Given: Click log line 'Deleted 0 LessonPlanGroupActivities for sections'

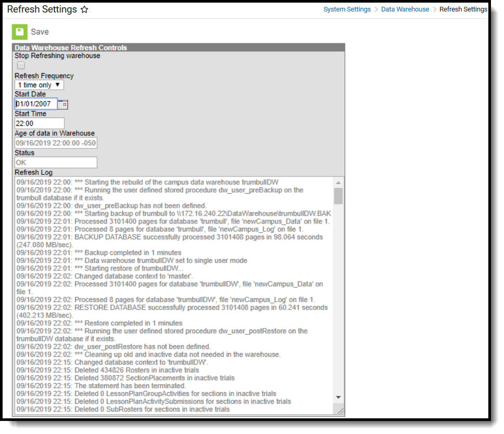Looking at the screenshot, I should (x=146, y=393).
